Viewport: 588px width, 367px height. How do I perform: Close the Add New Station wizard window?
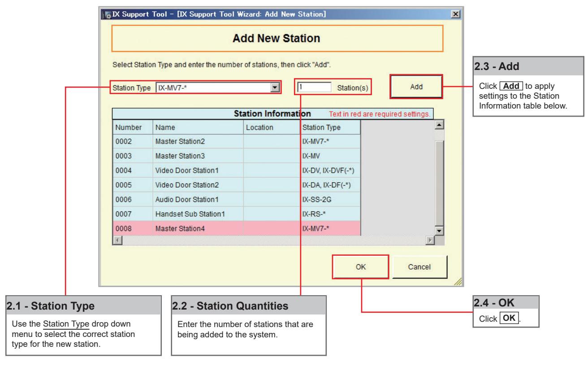coord(456,14)
